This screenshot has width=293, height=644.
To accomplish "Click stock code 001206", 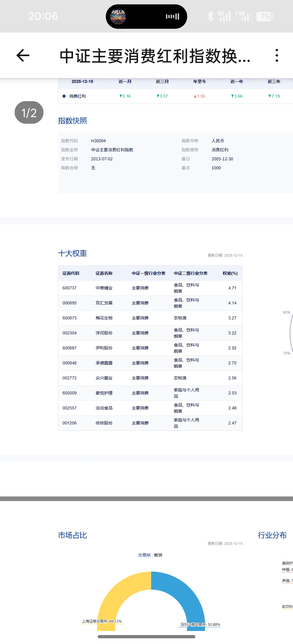I will click(69, 423).
